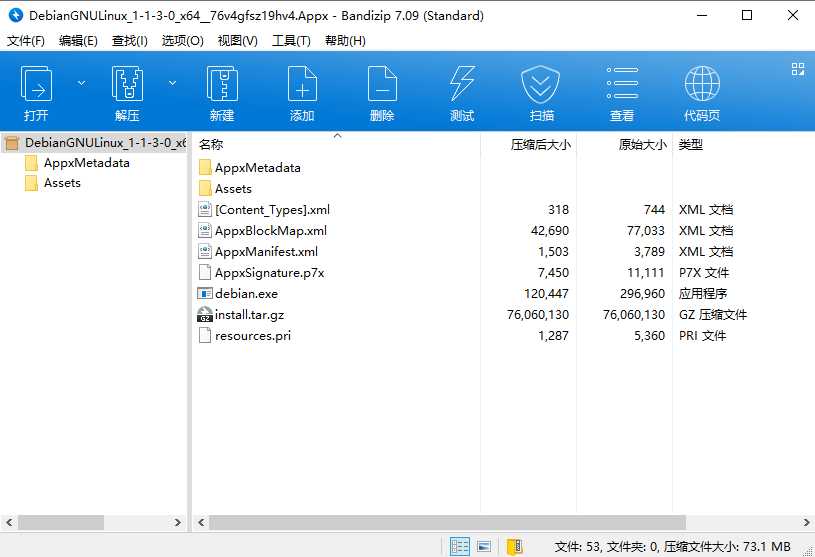Open the 视图(V) menu
This screenshot has width=815, height=557.
(238, 41)
